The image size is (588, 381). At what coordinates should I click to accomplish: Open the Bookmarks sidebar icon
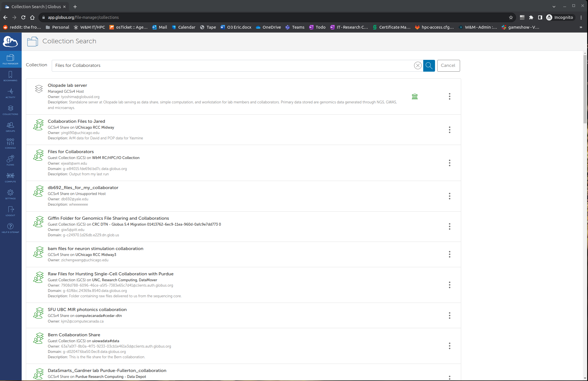[x=10, y=76]
